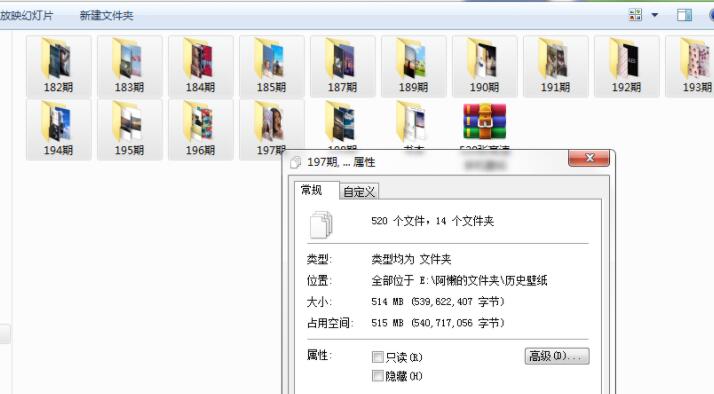Switch to the 常规 tab
This screenshot has height=394, width=714.
point(316,190)
